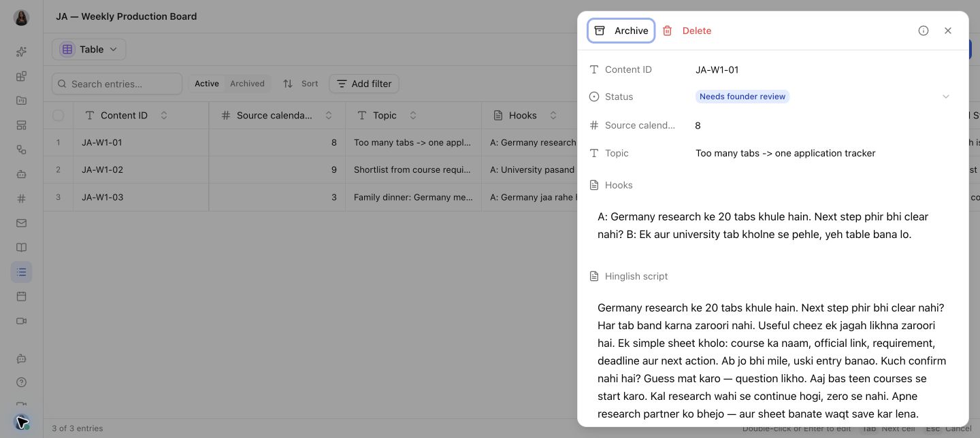Open the dashboard layout icon in sidebar
This screenshot has height=438, width=980.
(x=21, y=125)
